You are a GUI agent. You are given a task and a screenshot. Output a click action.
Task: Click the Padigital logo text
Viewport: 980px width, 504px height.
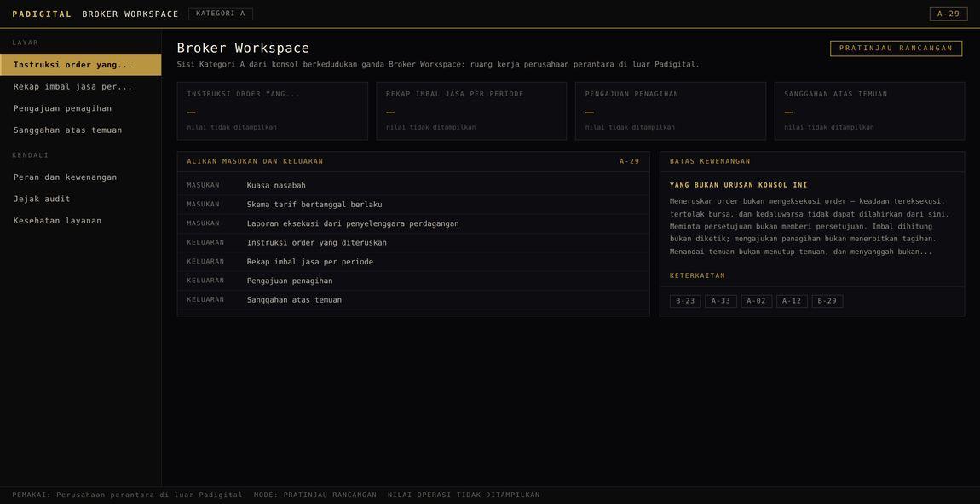point(42,14)
